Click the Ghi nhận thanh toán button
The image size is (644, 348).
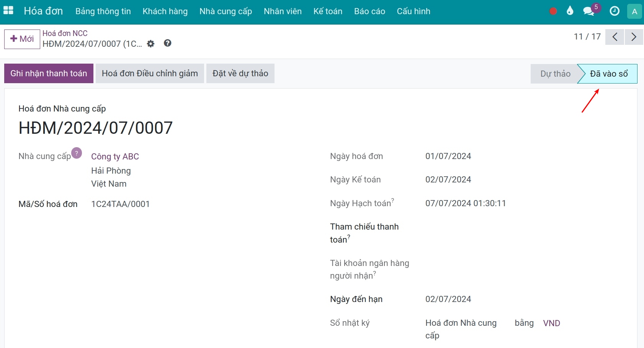pyautogui.click(x=49, y=73)
